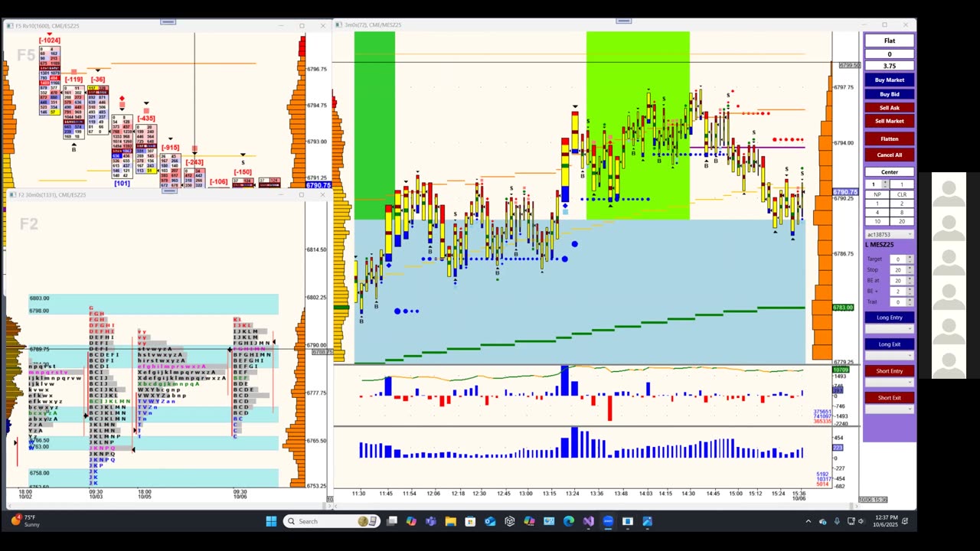Open dropdown below Short Exit
980x551 pixels.
[889, 409]
